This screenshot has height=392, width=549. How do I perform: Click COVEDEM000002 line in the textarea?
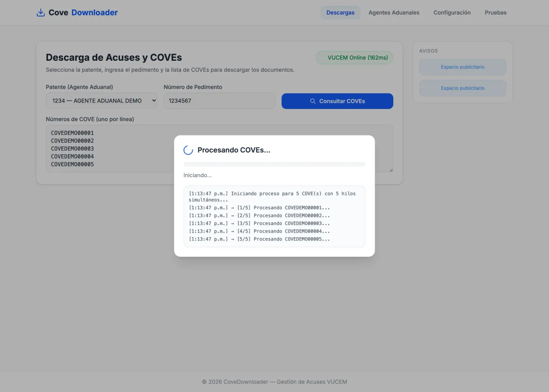(x=73, y=141)
